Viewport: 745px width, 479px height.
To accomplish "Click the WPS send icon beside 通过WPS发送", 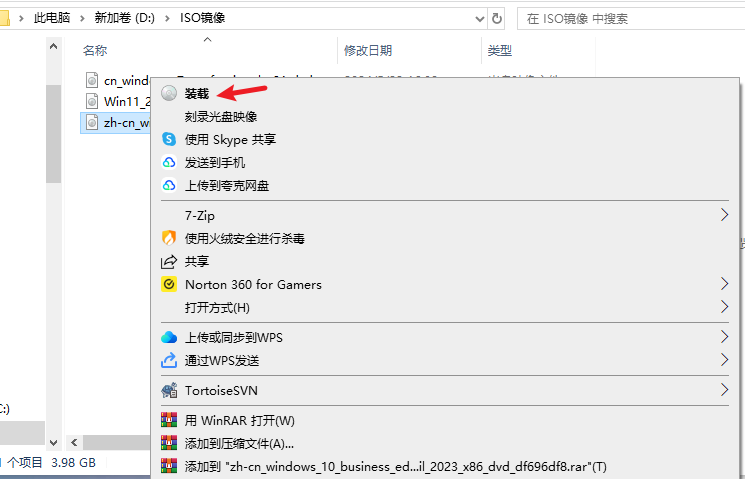I will 169,360.
